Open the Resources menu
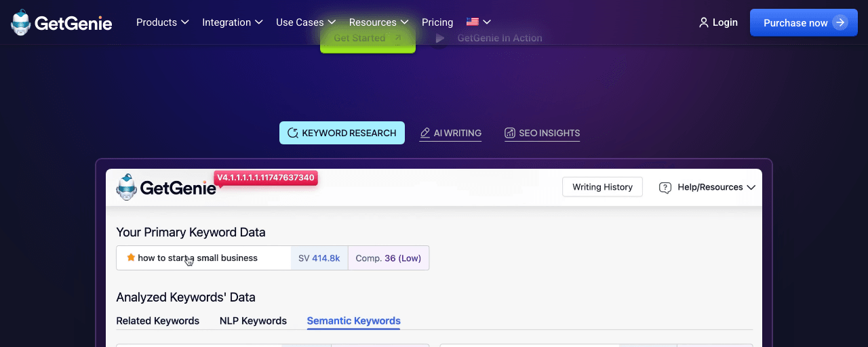 (x=373, y=22)
